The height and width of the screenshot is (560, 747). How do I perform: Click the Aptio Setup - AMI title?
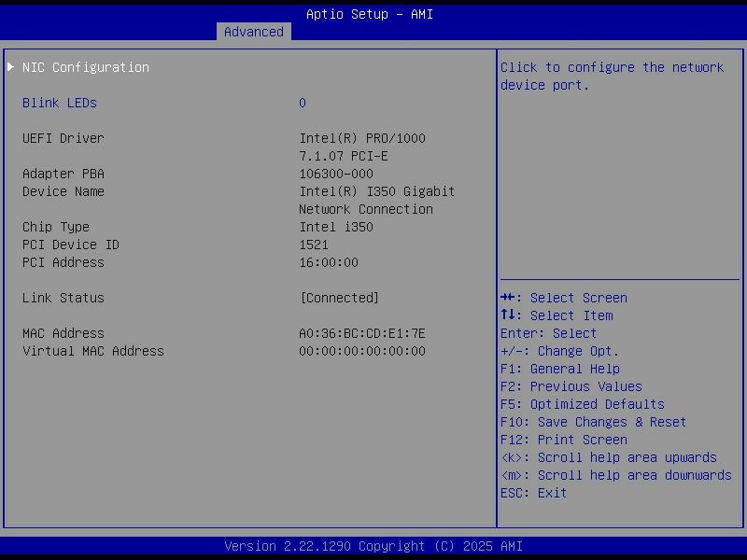coord(370,14)
